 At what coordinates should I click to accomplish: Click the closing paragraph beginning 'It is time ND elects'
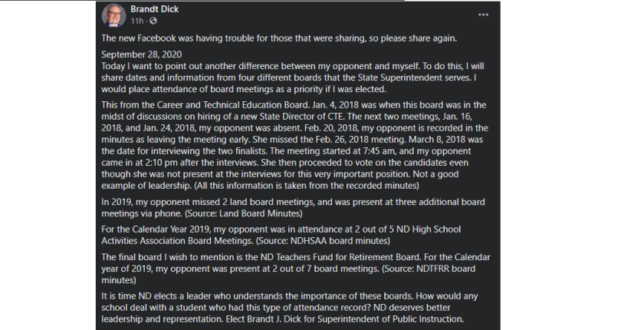click(x=290, y=308)
